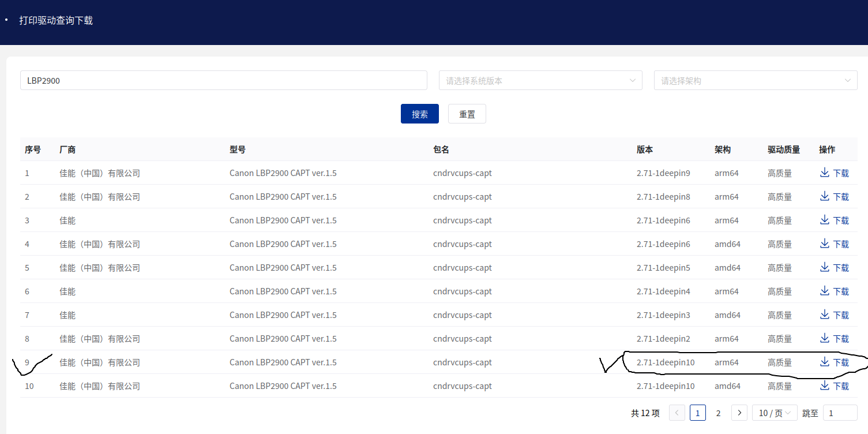Screen dimensions: 868x434
Task: Click the 搜索 search button
Action: (420, 114)
